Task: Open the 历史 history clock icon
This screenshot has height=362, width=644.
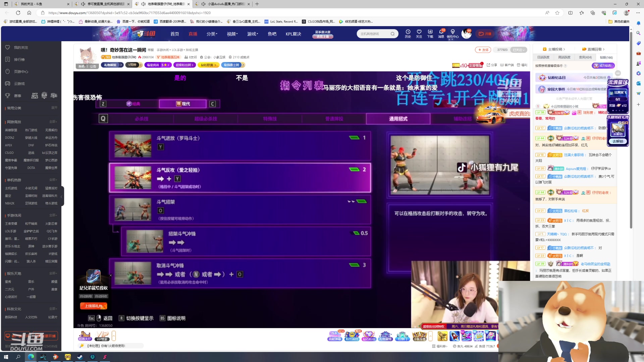Action: click(408, 32)
